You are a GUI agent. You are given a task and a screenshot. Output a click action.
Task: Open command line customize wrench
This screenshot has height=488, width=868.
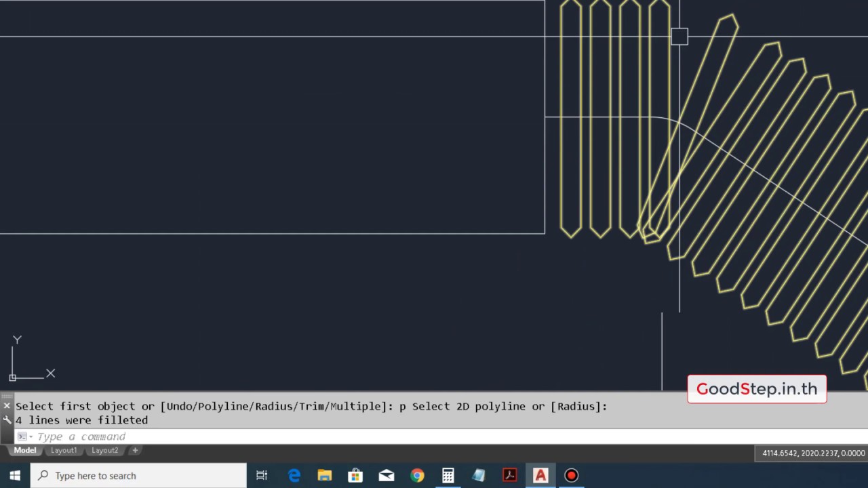click(x=7, y=420)
